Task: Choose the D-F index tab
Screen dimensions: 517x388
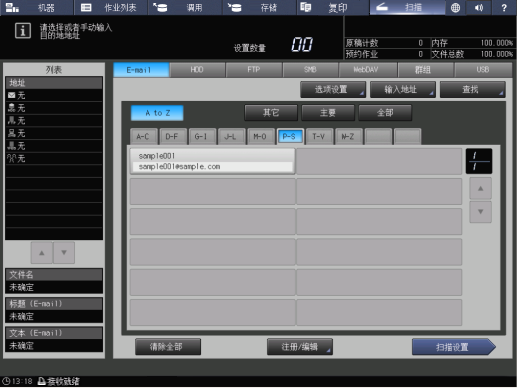Action: (172, 136)
